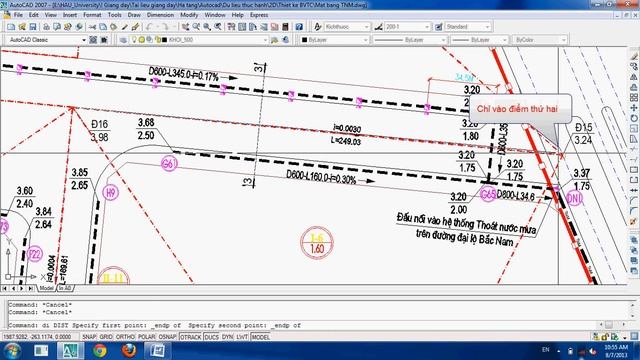Click in the command line input
640x360 pixels.
click(x=302, y=325)
